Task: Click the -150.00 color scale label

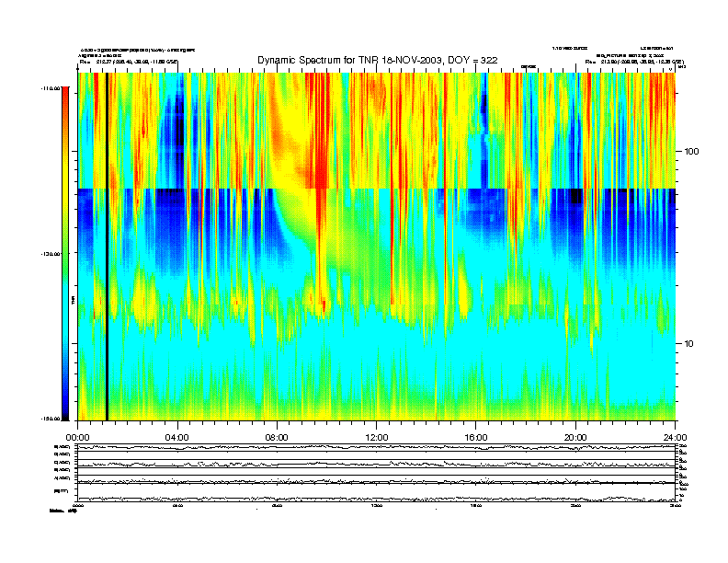Action: [48, 419]
